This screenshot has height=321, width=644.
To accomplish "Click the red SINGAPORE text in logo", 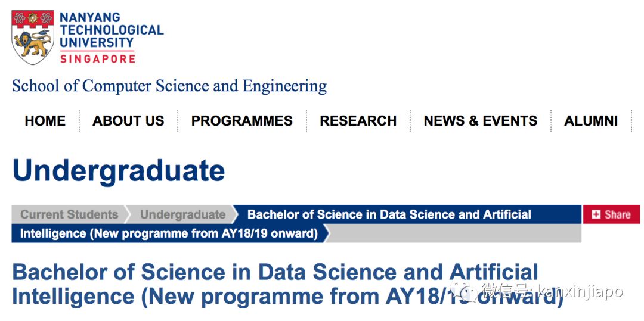I will (x=97, y=59).
